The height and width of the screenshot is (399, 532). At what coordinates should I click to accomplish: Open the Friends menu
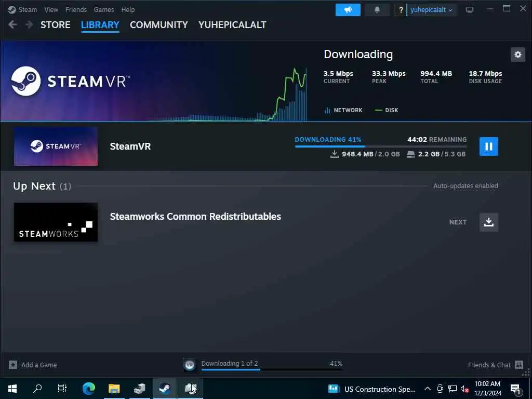[76, 9]
